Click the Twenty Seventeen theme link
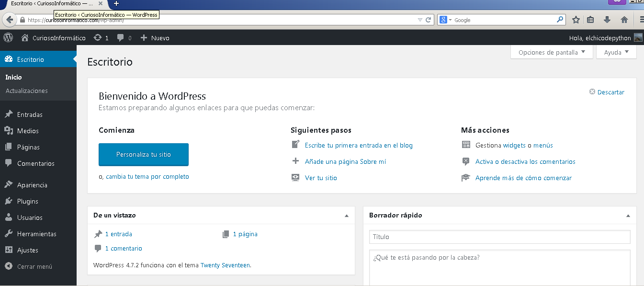The image size is (644, 286). click(x=225, y=265)
